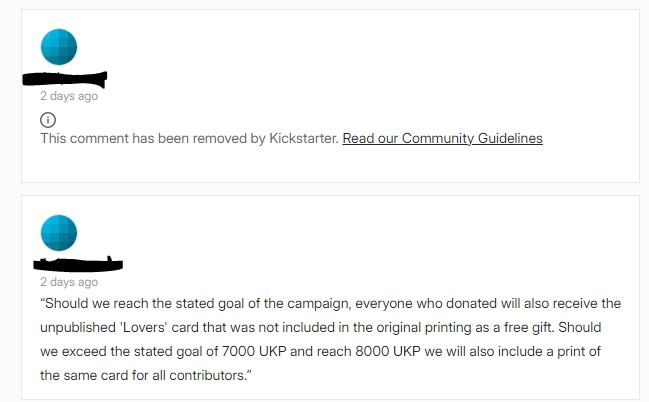Click the word Kickstarter in the removal notice

(303, 138)
